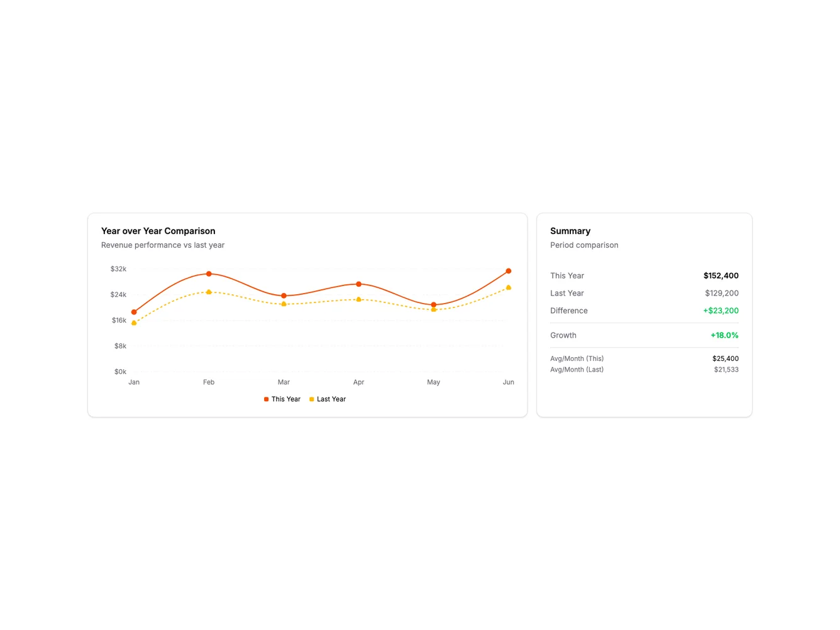Click the This Year data point for Jan

click(134, 312)
